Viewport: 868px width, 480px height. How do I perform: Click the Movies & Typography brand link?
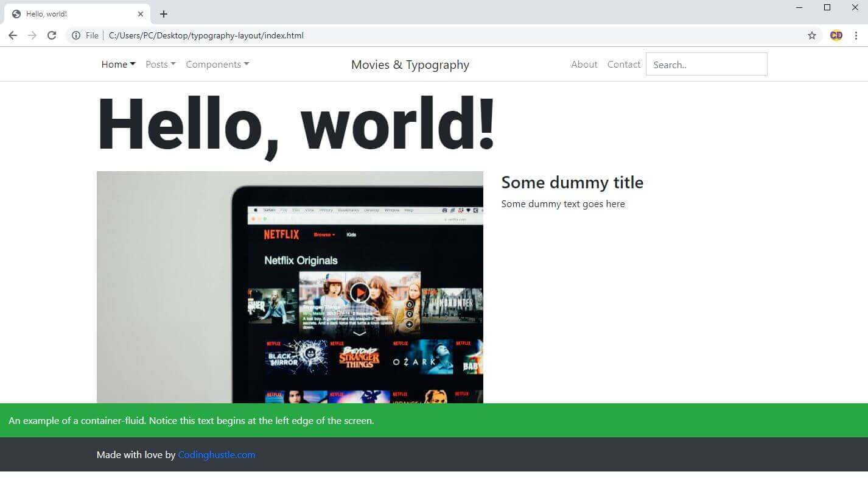point(410,65)
